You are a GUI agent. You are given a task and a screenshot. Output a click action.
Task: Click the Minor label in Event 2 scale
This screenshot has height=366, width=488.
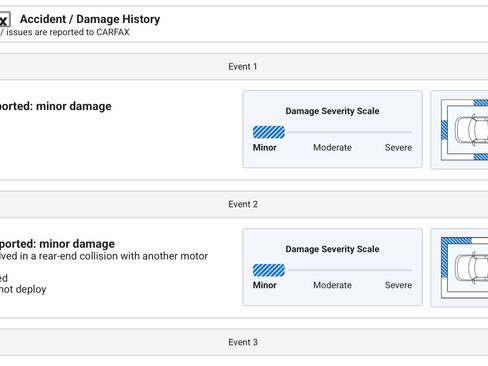click(x=265, y=285)
